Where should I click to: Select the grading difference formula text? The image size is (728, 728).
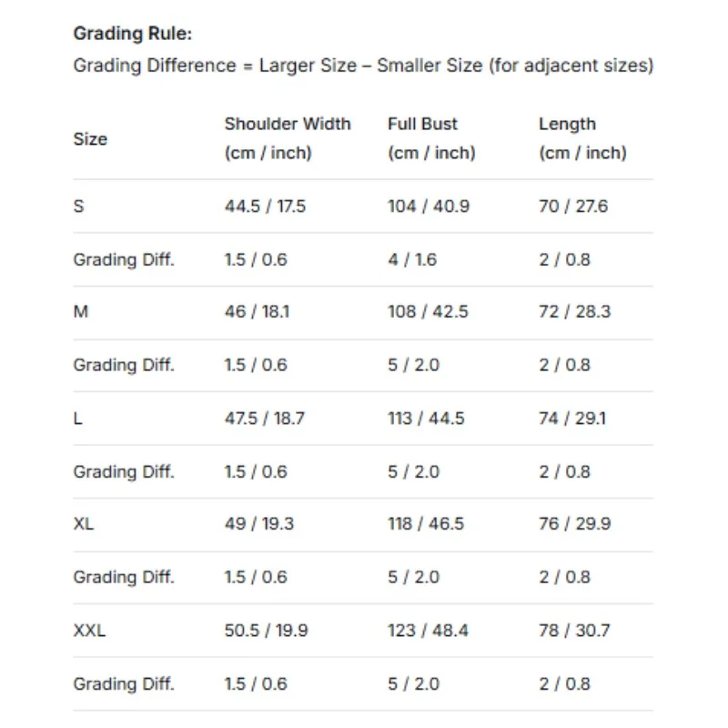(x=363, y=66)
